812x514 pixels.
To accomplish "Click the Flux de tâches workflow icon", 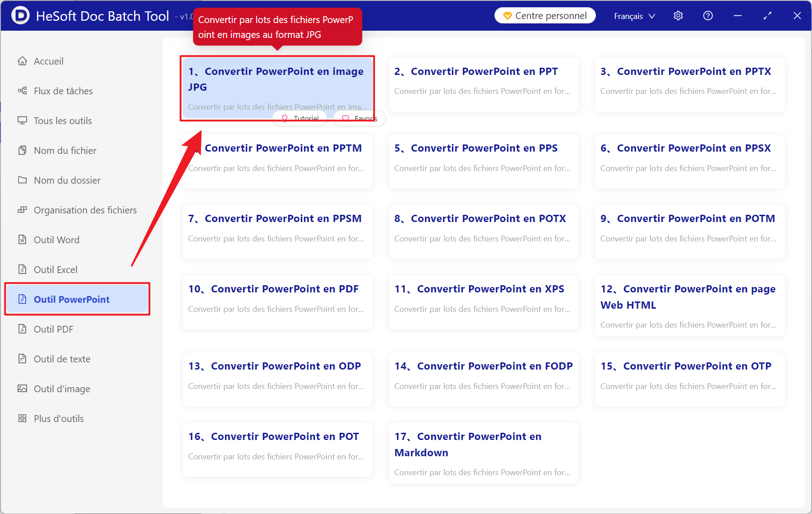I will (x=22, y=91).
